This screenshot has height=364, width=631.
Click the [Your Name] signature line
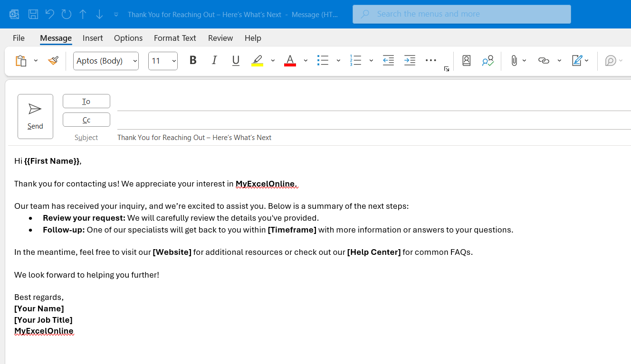coord(39,308)
